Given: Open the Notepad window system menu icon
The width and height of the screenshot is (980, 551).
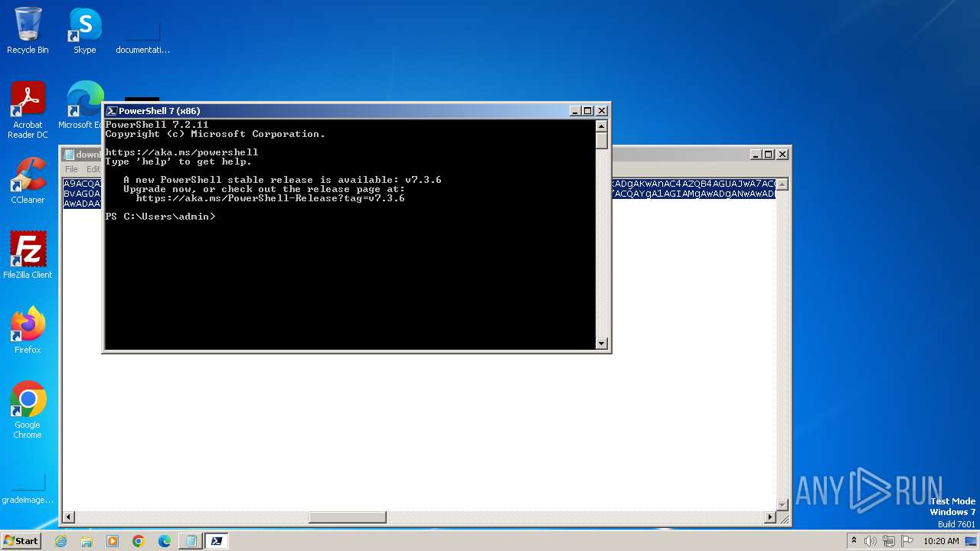Looking at the screenshot, I should click(x=69, y=155).
